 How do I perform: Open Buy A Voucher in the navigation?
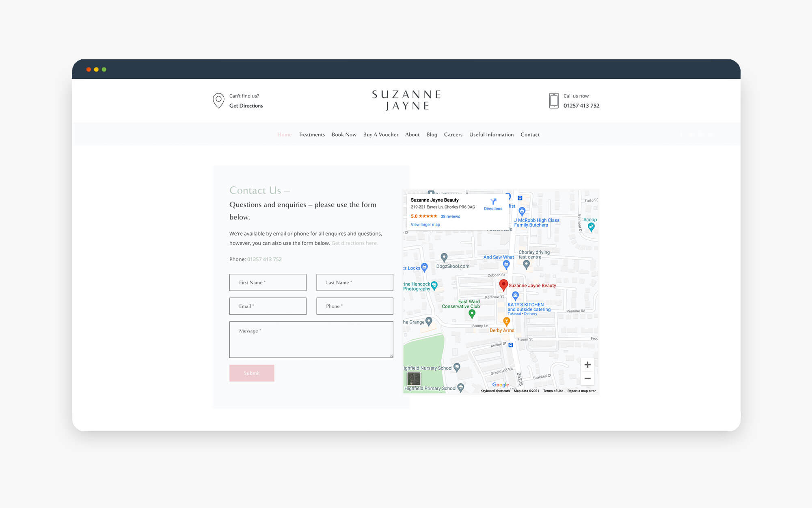point(380,135)
